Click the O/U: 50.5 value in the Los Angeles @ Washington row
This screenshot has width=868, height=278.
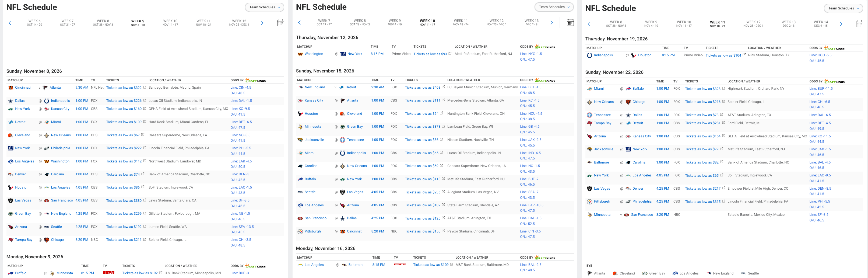[x=238, y=167]
